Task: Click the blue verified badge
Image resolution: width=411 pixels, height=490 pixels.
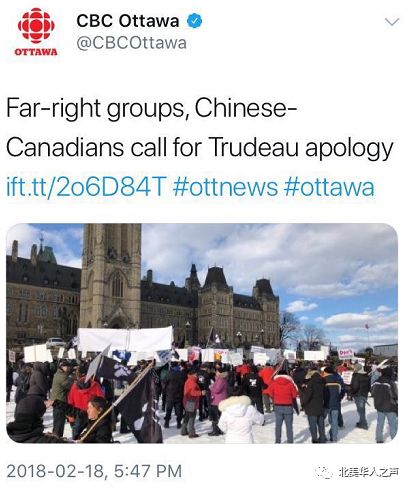Action: pos(194,21)
